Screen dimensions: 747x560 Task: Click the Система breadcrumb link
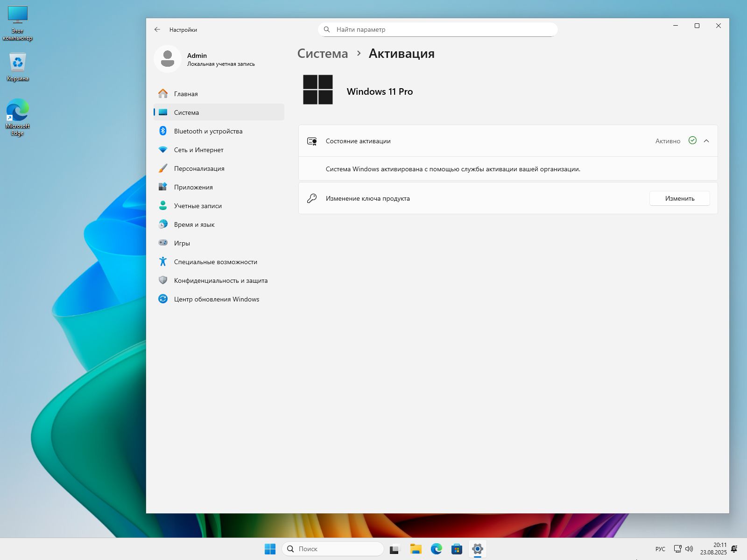[x=323, y=54]
